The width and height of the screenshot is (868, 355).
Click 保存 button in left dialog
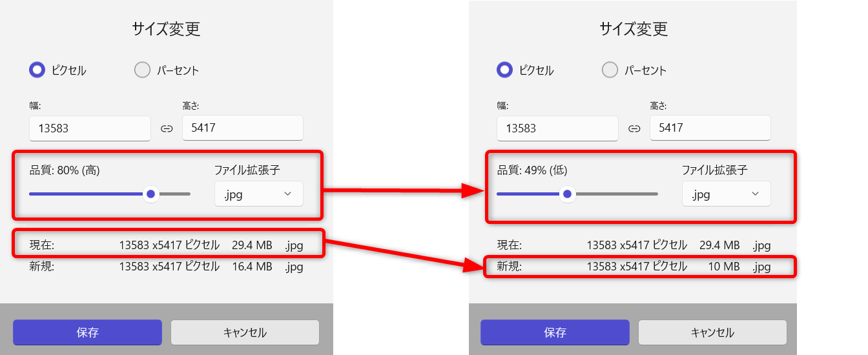[87, 332]
